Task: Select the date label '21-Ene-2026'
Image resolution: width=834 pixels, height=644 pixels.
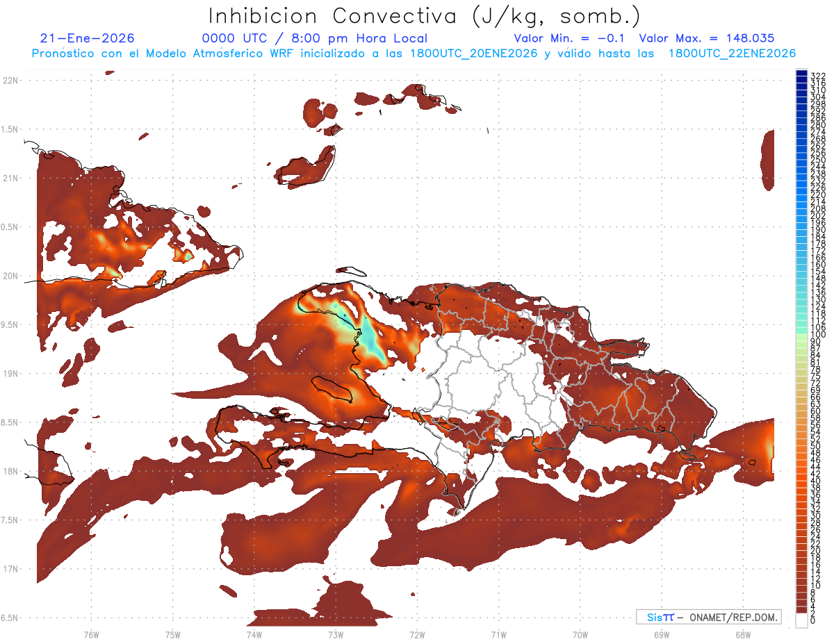Action: (88, 38)
